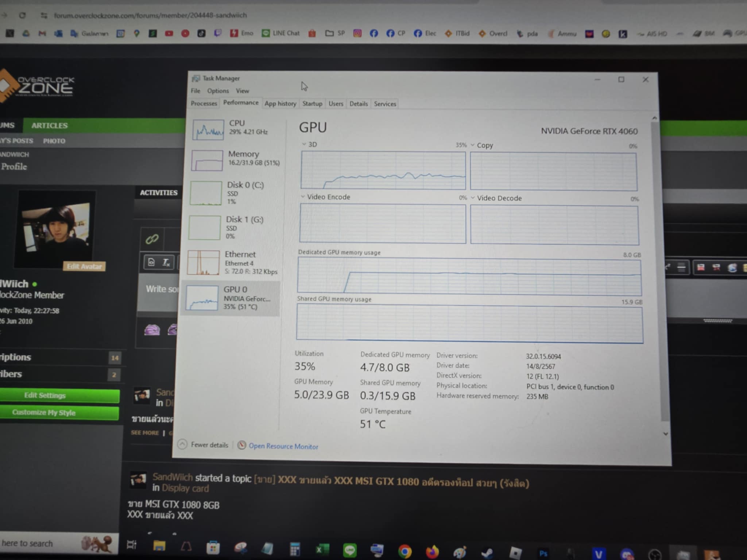Viewport: 747px width, 560px height.
Task: Click scroll-down arrow in Task Manager
Action: click(665, 434)
